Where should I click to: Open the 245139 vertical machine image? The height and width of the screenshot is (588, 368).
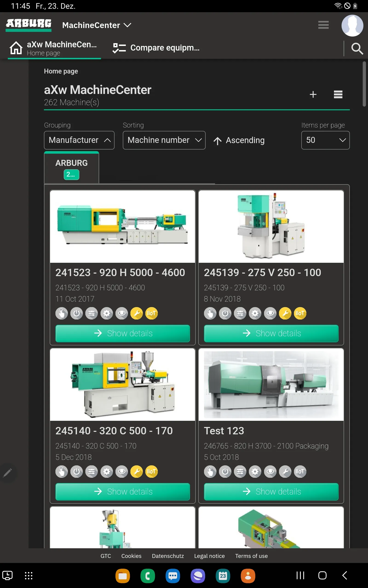(x=271, y=226)
